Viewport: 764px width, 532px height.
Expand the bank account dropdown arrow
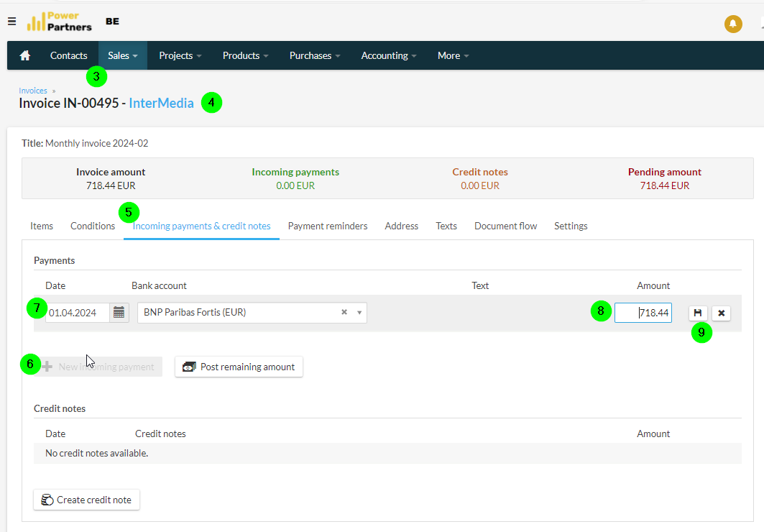[359, 313]
